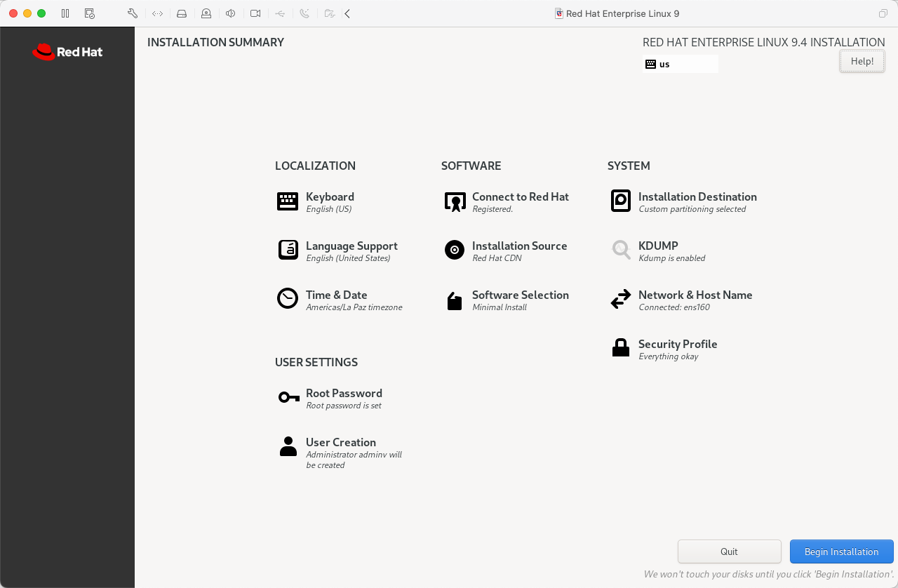
Task: Click the us keyboard layout indicator
Action: (680, 64)
